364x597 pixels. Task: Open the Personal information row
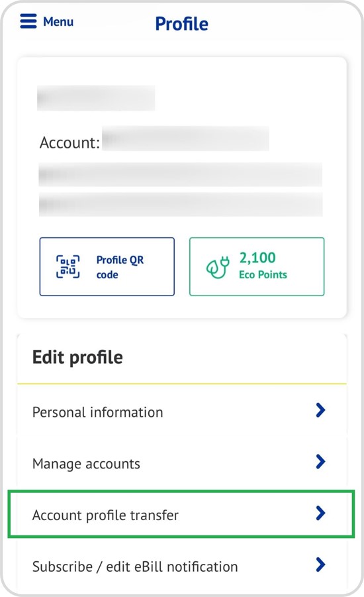(x=182, y=412)
